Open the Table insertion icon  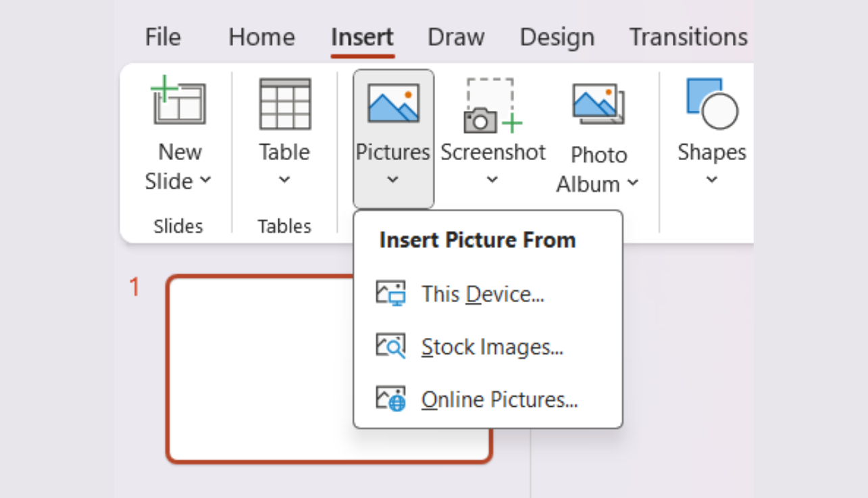tap(284, 103)
